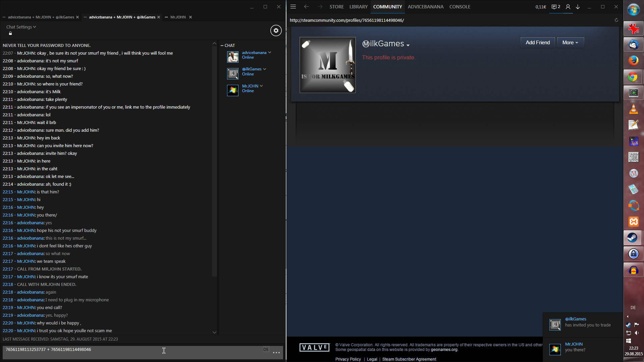
Task: Open the downloads arrow icon
Action: 578,7
